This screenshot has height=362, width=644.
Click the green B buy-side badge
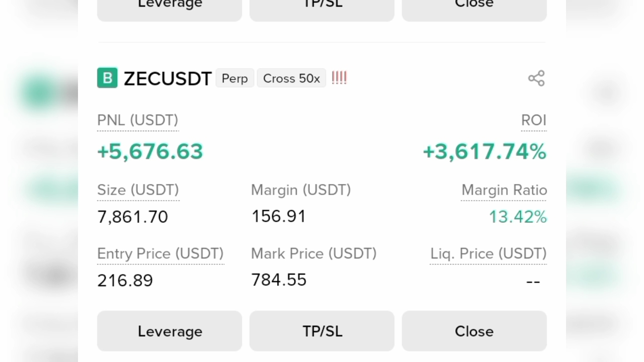[x=107, y=78]
